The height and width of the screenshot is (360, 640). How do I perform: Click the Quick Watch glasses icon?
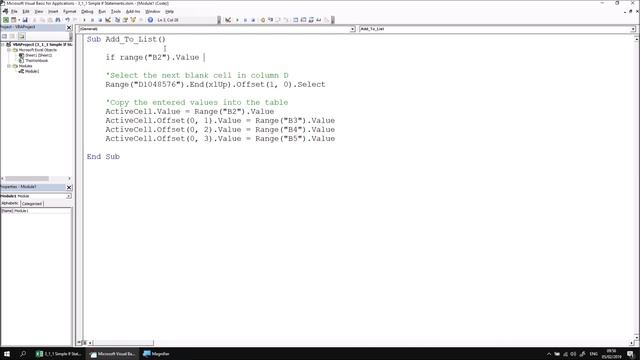tap(319, 20)
